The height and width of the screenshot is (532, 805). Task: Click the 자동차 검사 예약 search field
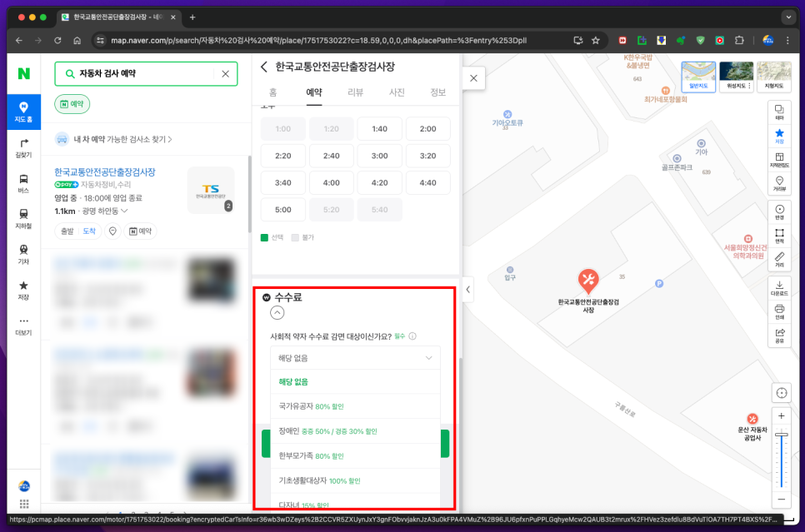[x=146, y=74]
